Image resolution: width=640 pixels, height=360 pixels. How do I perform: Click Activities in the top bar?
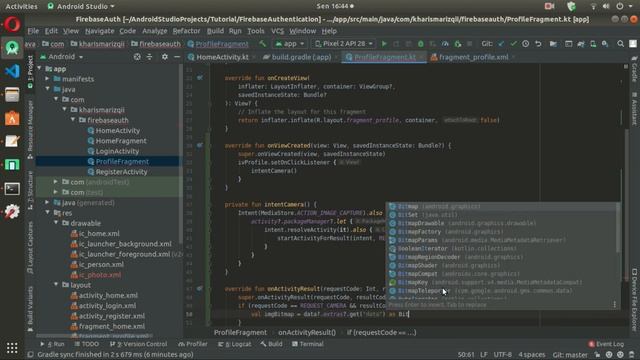pos(21,6)
